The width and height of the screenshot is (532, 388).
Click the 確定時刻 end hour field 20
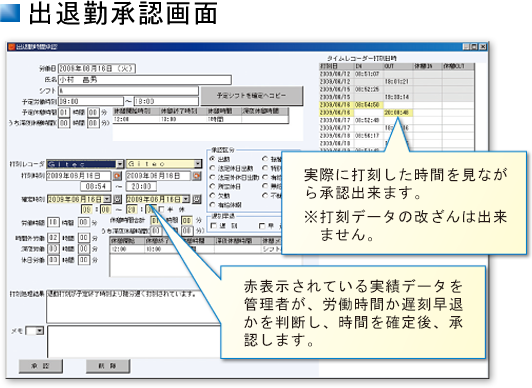point(131,210)
